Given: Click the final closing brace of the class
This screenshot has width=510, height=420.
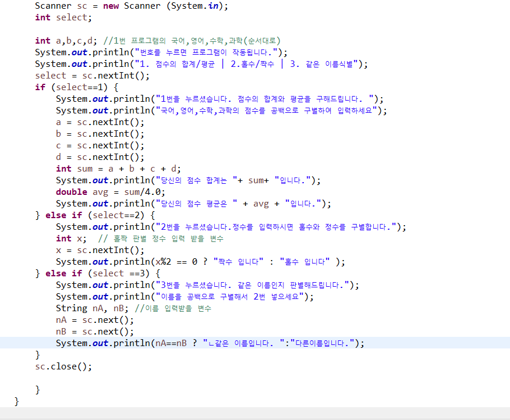Looking at the screenshot, I should pyautogui.click(x=16, y=402).
